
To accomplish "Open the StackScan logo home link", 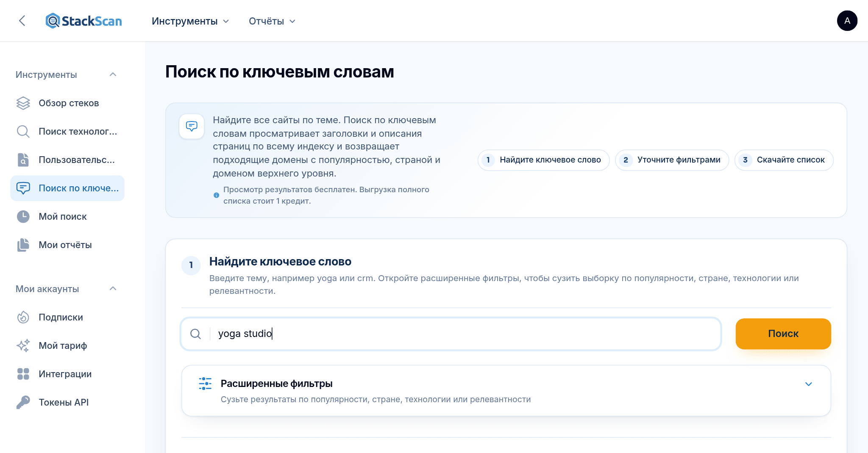I will (84, 21).
